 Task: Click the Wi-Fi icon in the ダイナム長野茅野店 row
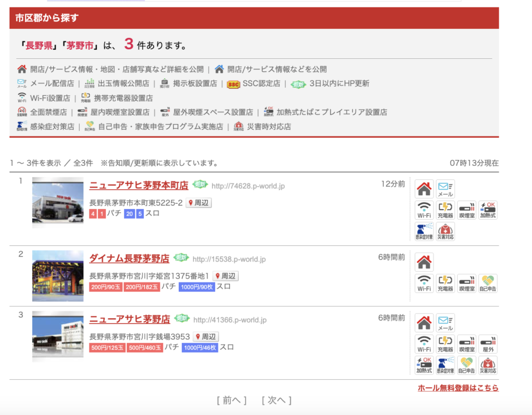(x=424, y=283)
